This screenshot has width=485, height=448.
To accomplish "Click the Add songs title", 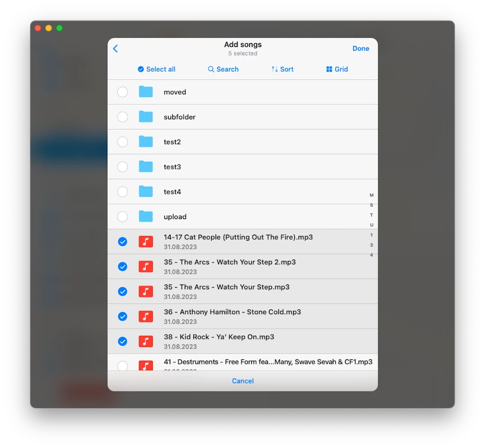I will point(242,44).
